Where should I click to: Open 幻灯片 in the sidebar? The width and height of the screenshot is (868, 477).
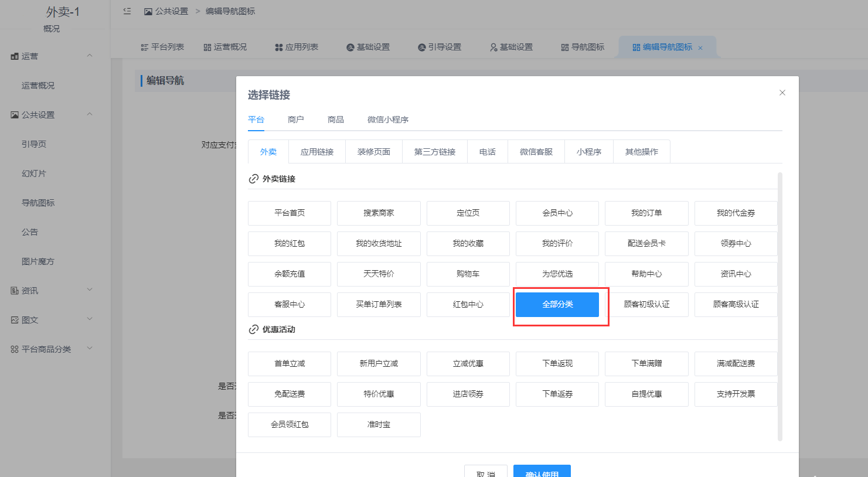click(x=34, y=173)
